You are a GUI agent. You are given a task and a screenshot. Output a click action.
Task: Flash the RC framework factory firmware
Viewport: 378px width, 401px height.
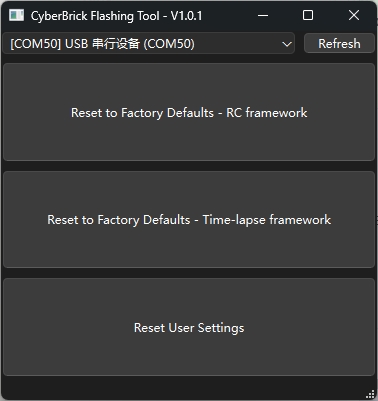[189, 112]
